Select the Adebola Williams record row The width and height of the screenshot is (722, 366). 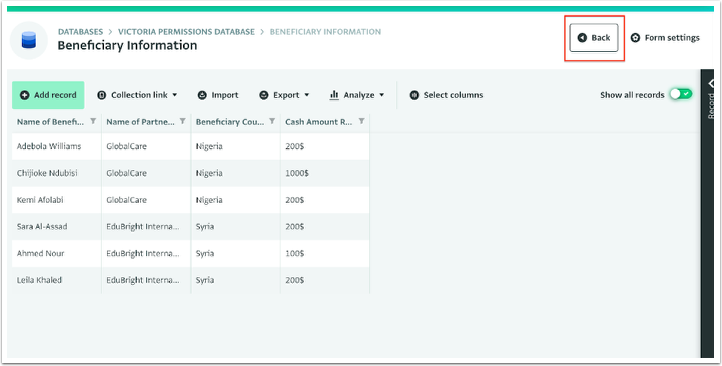(x=191, y=146)
